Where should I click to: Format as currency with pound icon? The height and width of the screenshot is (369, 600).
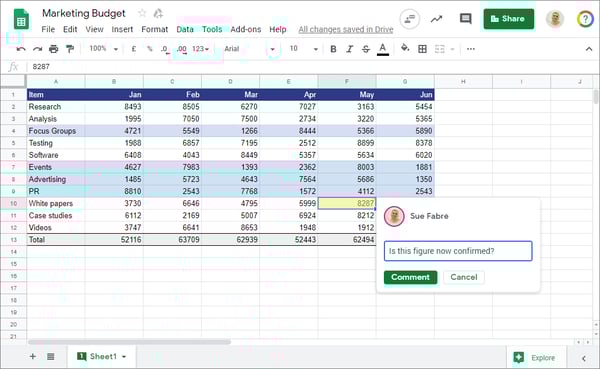click(134, 49)
